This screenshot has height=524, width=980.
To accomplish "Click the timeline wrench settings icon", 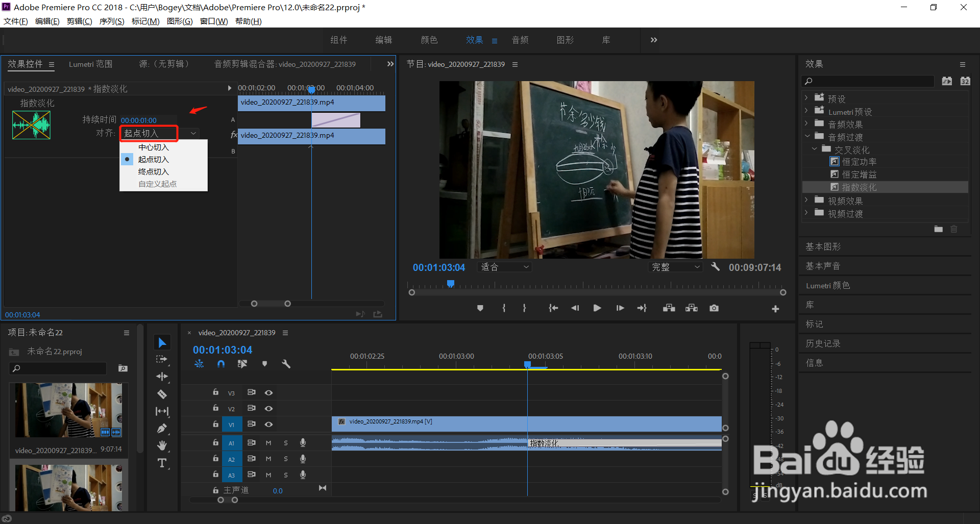I will click(x=286, y=364).
